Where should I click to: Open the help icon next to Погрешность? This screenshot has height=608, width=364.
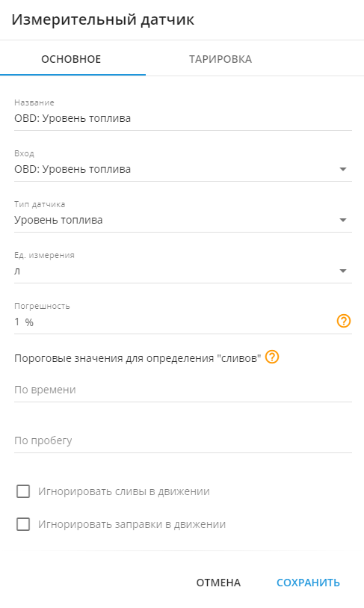pos(344,321)
